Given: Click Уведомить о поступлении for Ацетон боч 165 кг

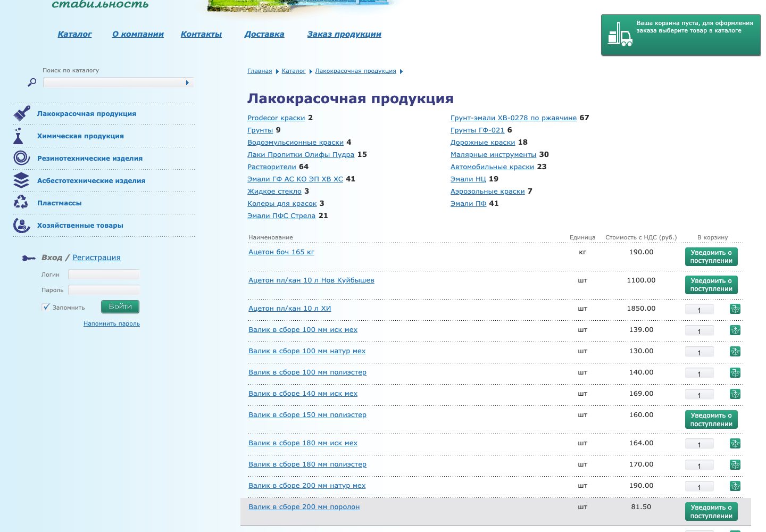Looking at the screenshot, I should 711,257.
